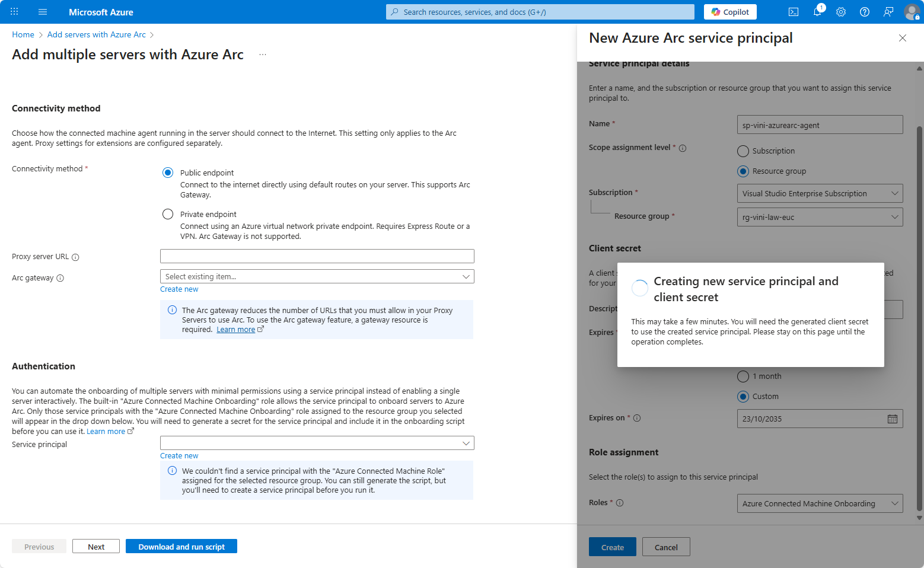This screenshot has width=924, height=568.
Task: Open the Azure app launcher waffle icon
Action: pos(14,12)
